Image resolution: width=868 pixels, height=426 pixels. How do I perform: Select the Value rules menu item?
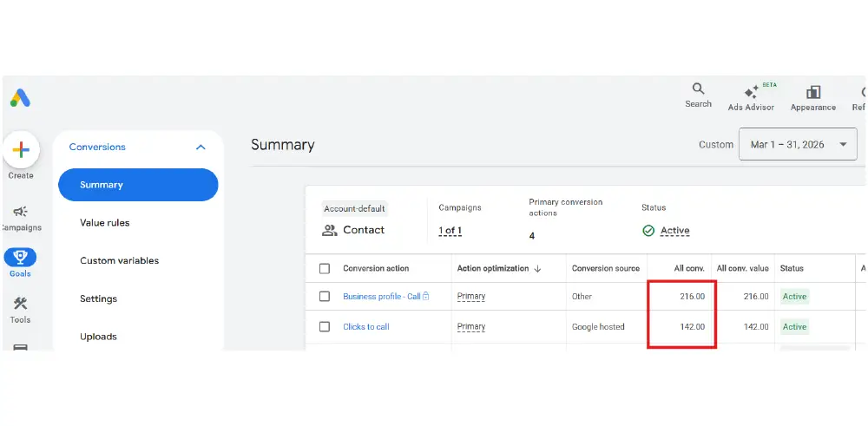point(104,223)
